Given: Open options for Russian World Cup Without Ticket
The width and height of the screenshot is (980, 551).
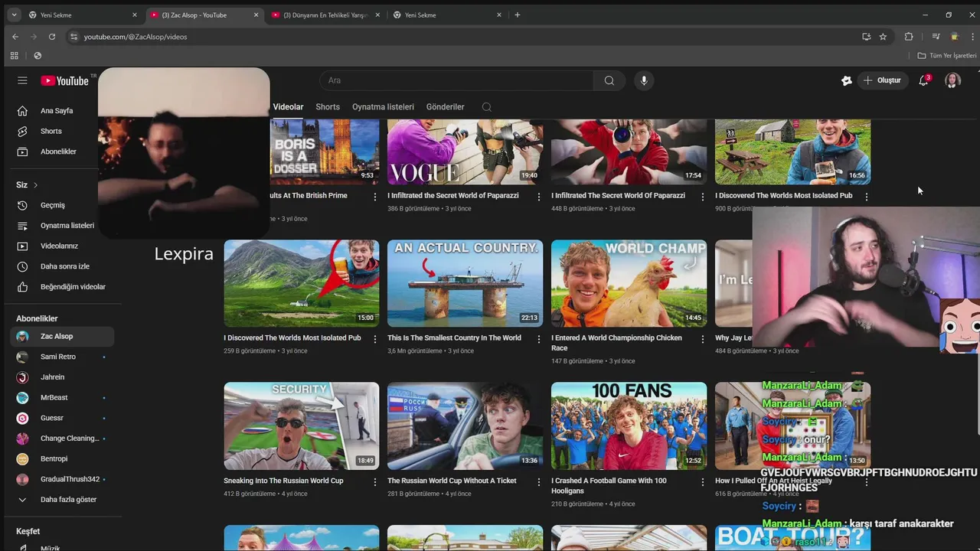Looking at the screenshot, I should [x=539, y=482].
